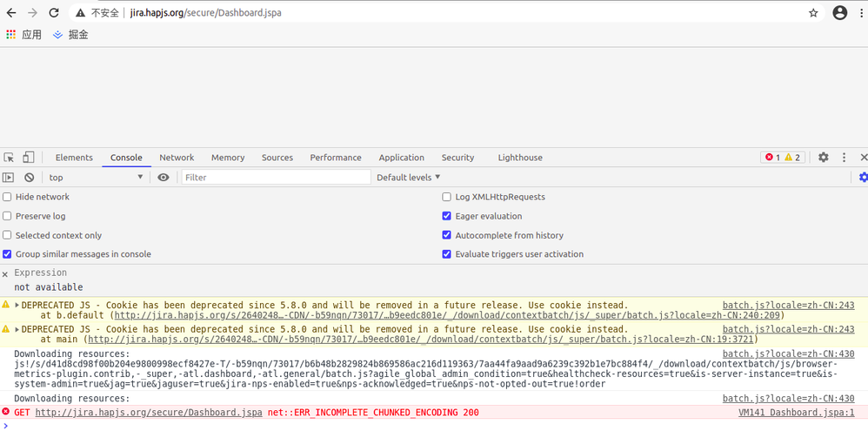The height and width of the screenshot is (431, 868).
Task: Activate the inspect element picker icon
Action: click(x=9, y=158)
